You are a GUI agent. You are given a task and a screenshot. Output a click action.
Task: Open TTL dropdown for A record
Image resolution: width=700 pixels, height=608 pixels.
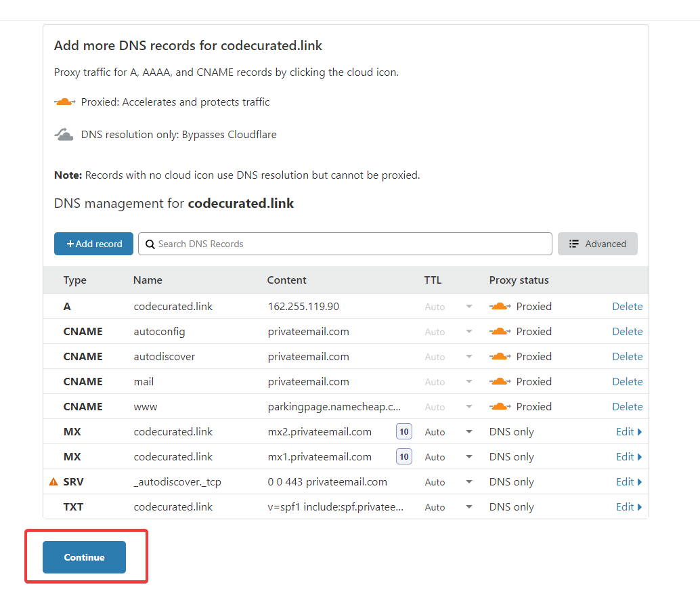click(468, 306)
